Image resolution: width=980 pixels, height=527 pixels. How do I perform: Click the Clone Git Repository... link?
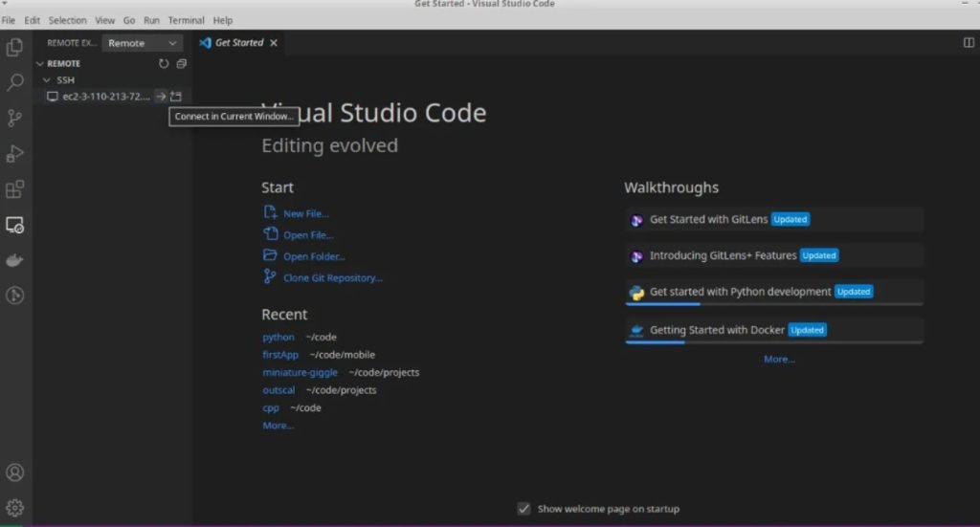pos(332,277)
